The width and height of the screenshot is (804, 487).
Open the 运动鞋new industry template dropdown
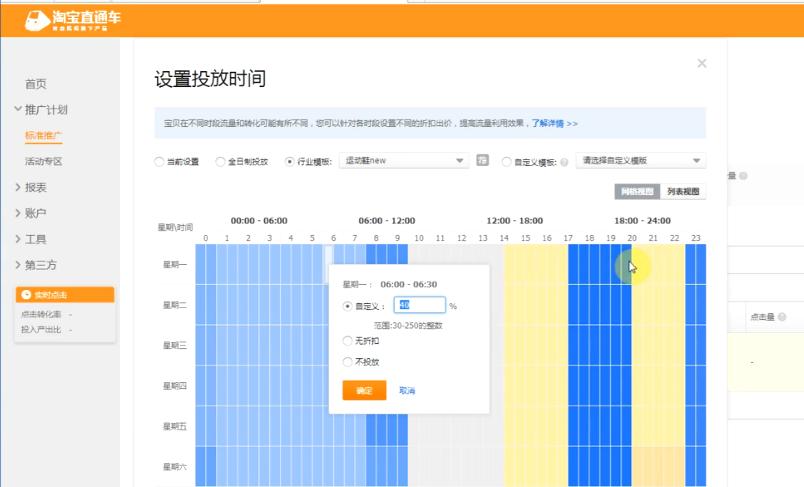[404, 160]
